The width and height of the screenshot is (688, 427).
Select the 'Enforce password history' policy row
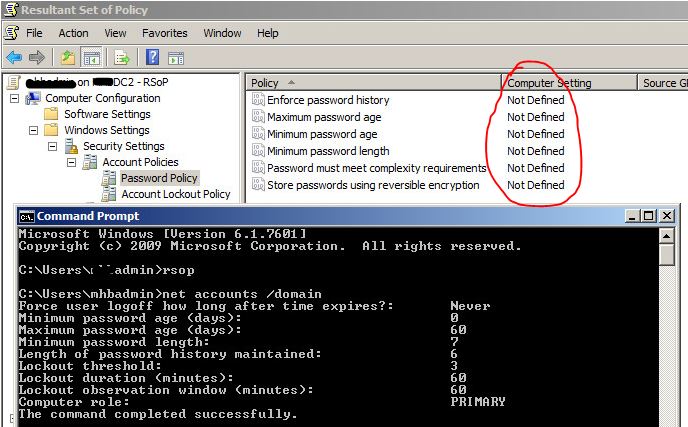click(328, 100)
